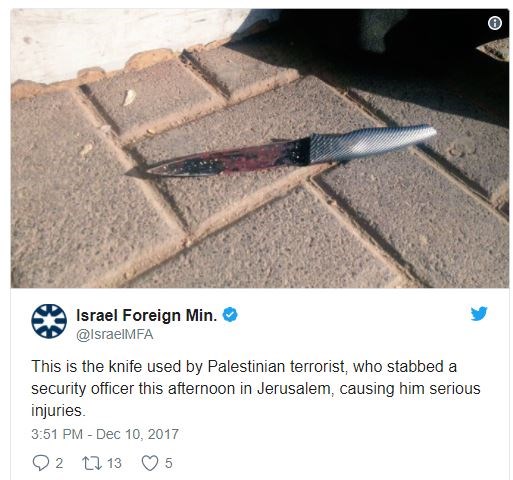Click the reply count 2
513x480 pixels.
click(59, 463)
